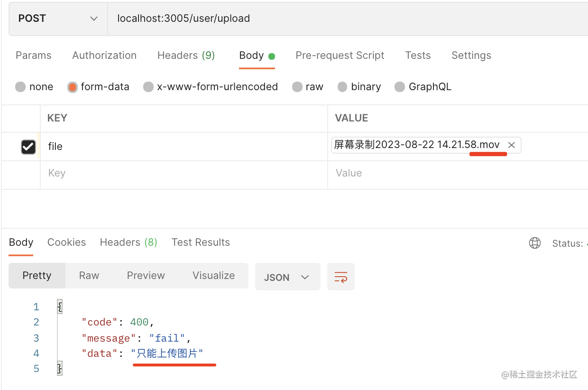Show the response Cookies tab
The height and width of the screenshot is (390, 588).
click(x=66, y=242)
